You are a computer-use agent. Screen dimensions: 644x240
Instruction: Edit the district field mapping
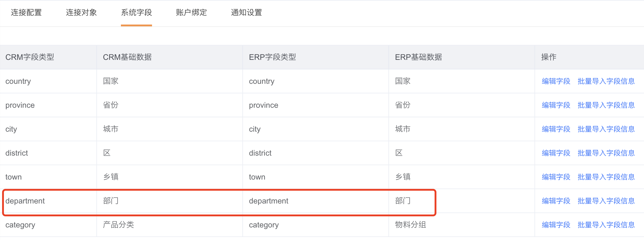click(556, 153)
